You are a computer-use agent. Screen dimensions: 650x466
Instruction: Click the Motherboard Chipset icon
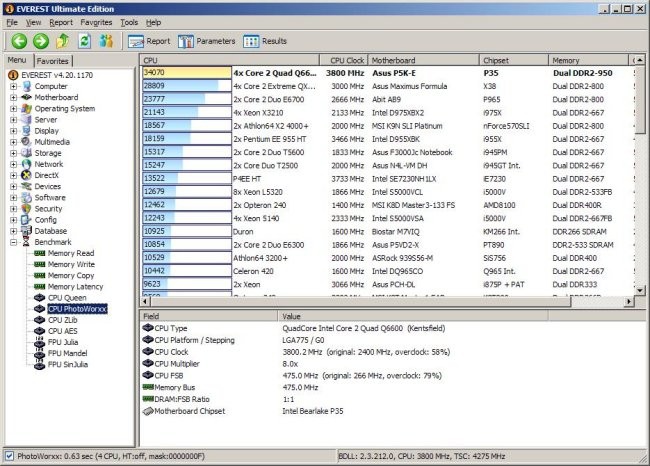148,411
